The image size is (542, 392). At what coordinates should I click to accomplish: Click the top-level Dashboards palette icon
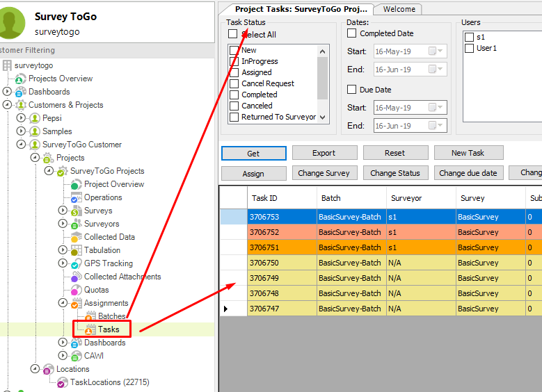[20, 92]
